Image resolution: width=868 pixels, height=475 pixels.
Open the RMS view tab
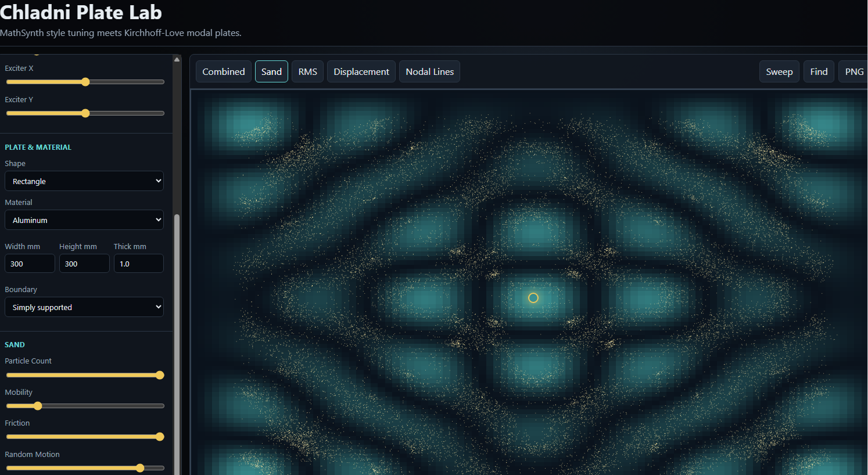pyautogui.click(x=308, y=71)
